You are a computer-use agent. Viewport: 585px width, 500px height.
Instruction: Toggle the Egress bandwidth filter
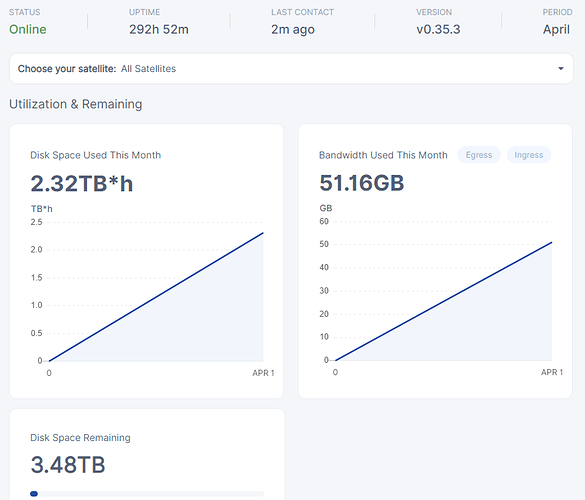coord(479,155)
